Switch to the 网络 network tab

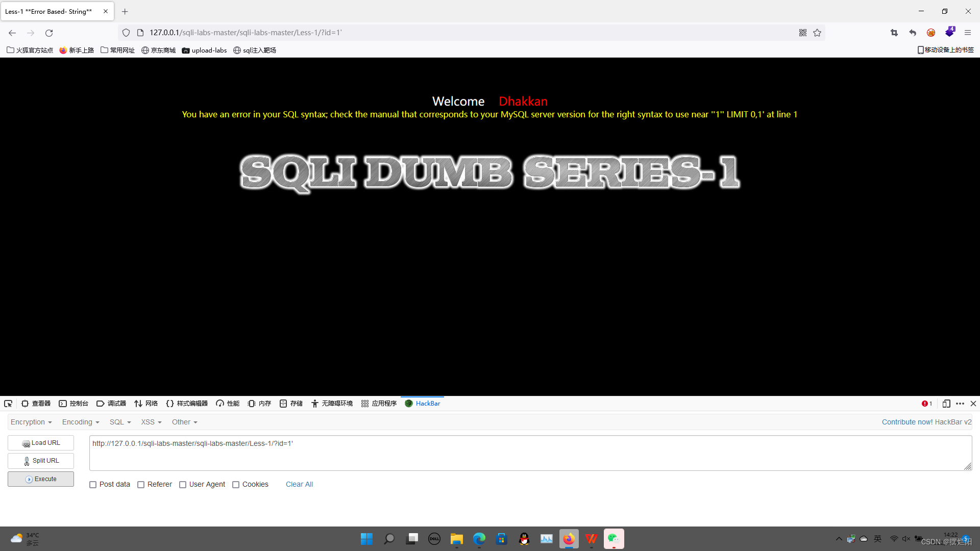point(146,404)
